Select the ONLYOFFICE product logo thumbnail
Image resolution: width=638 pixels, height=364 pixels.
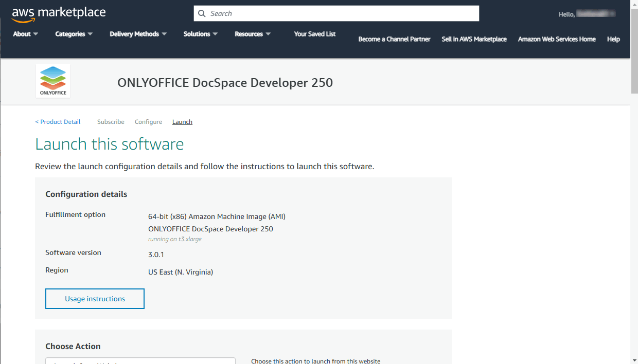52,80
